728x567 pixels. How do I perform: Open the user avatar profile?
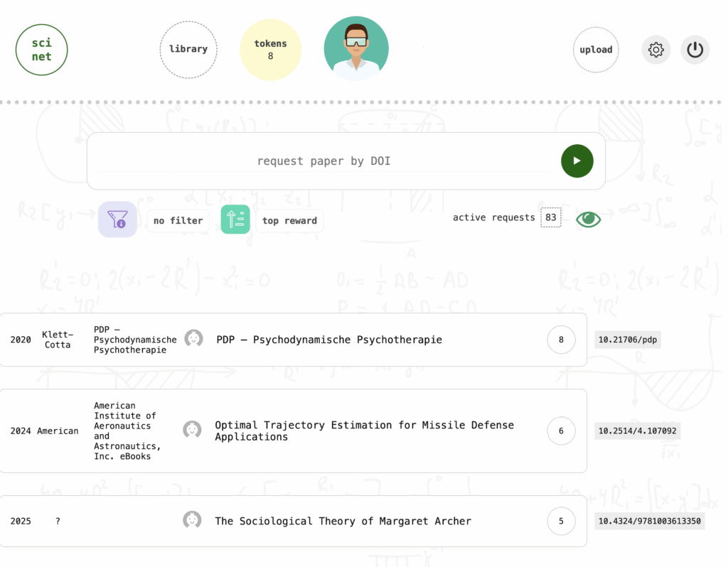point(356,48)
